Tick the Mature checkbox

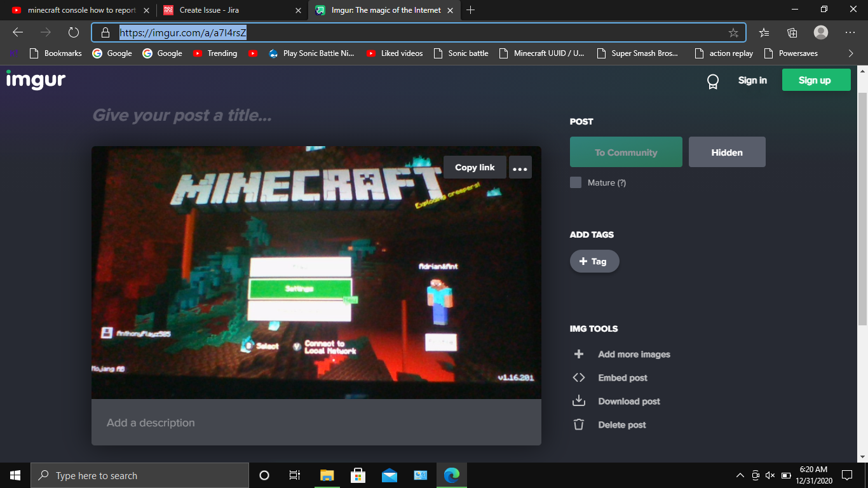pyautogui.click(x=576, y=183)
